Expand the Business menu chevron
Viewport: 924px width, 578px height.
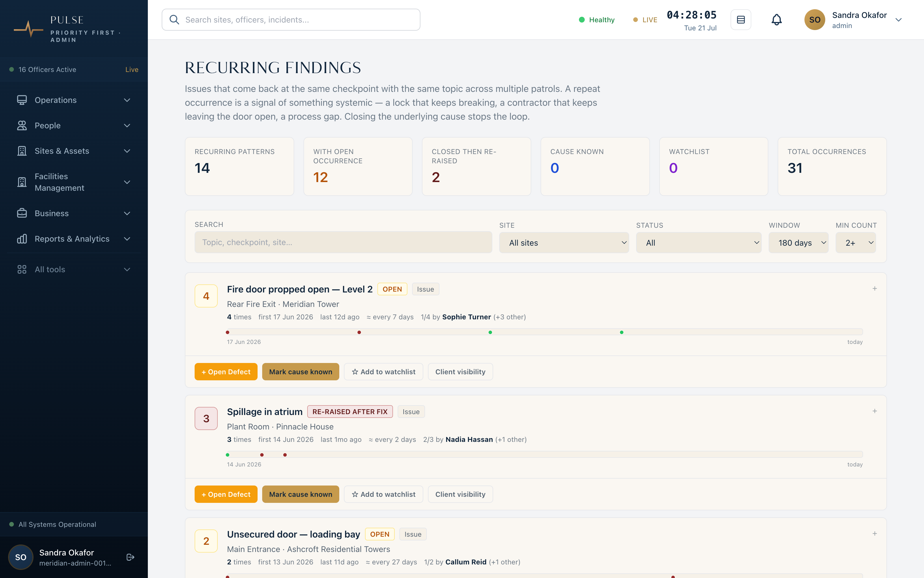click(x=127, y=213)
